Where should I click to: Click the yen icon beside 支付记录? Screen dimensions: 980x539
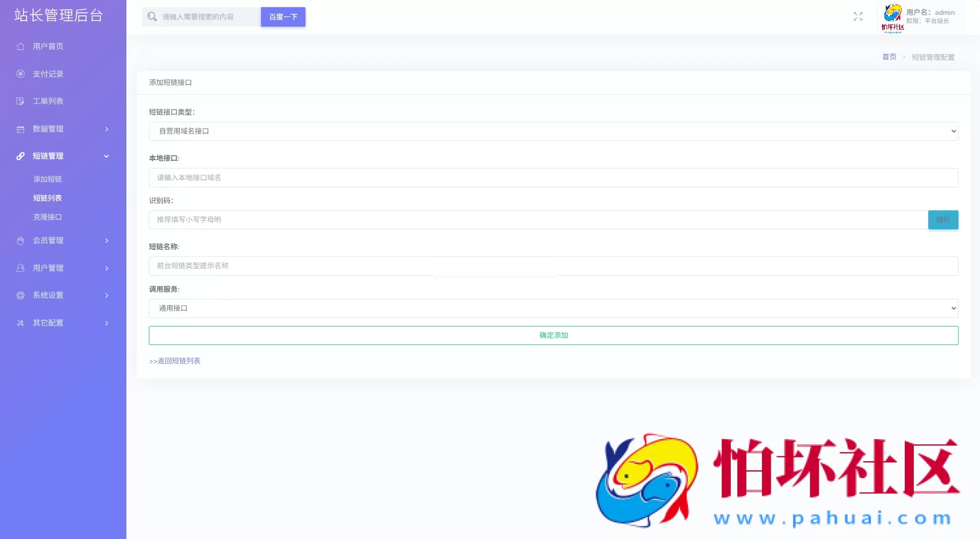(20, 74)
